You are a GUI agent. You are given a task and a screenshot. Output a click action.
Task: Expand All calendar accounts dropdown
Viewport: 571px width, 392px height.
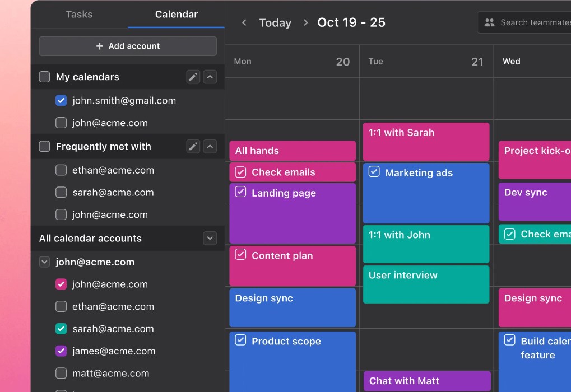(210, 238)
